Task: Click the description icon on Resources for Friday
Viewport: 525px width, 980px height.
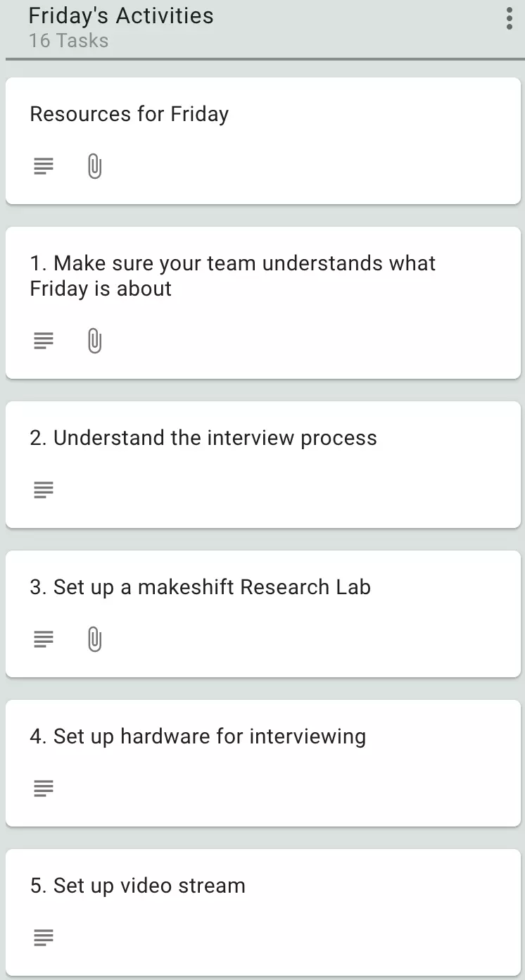Action: click(x=44, y=167)
